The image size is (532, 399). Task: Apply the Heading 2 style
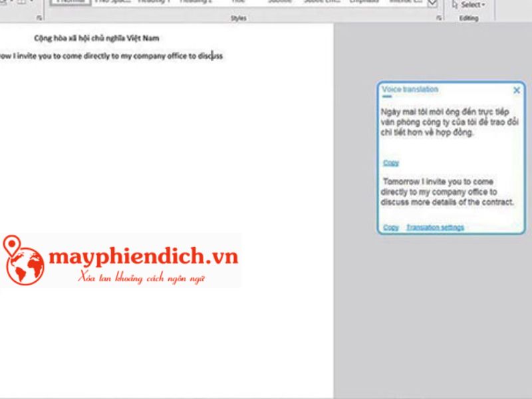pyautogui.click(x=196, y=2)
